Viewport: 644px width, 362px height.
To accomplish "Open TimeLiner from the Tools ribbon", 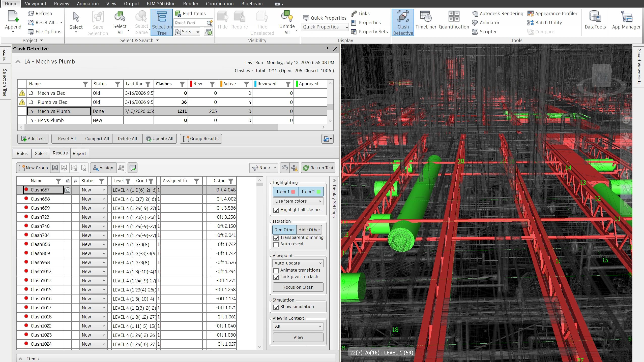I will click(426, 20).
